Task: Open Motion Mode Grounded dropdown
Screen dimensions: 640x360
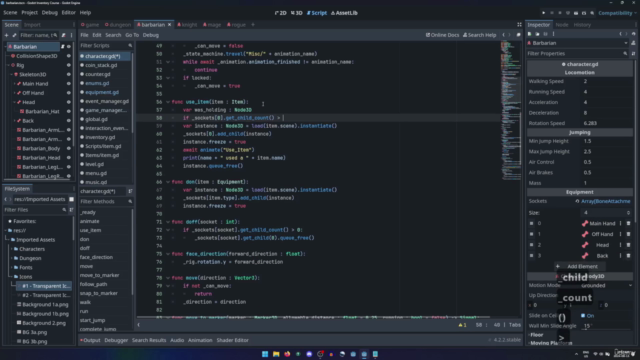Action: tap(607, 285)
